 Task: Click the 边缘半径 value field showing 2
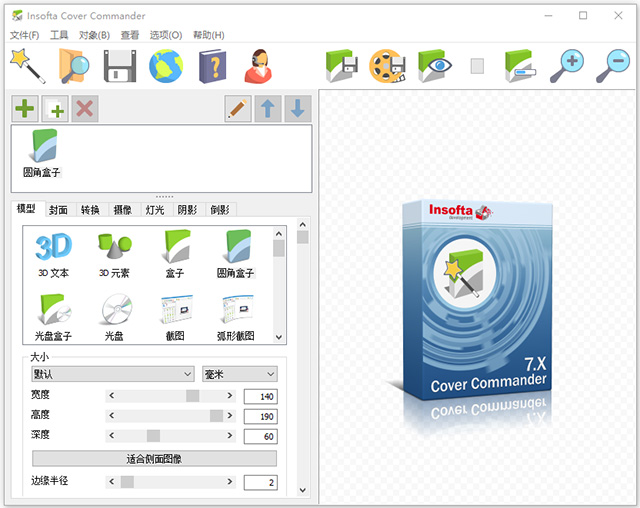tap(261, 482)
